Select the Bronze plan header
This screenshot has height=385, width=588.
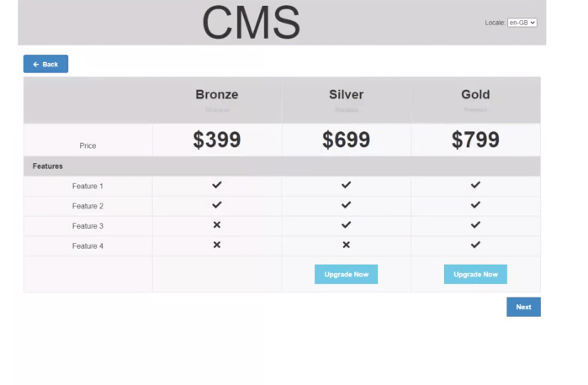217,95
